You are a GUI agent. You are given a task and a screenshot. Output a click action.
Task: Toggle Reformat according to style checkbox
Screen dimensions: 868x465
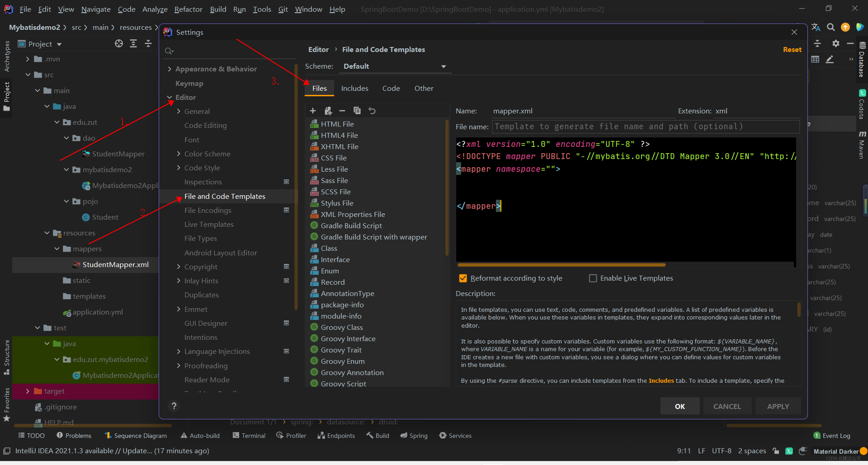click(x=463, y=278)
